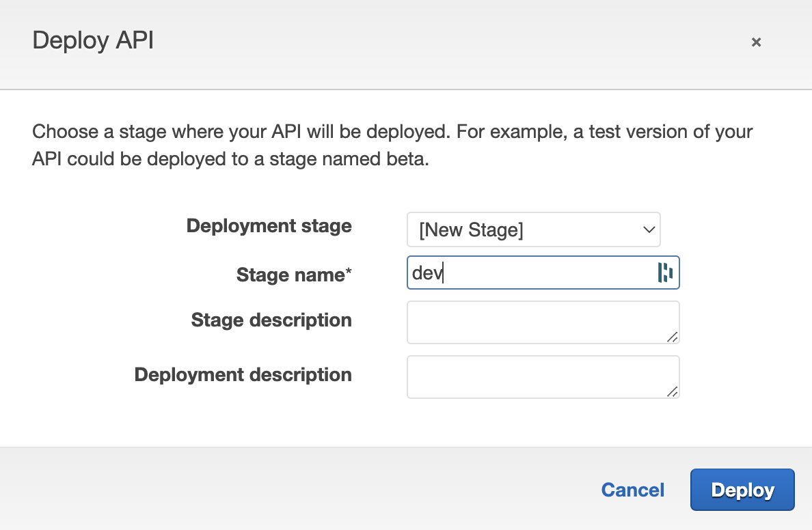Place cursor on typed "dev" text
The image size is (812, 530).
click(427, 273)
